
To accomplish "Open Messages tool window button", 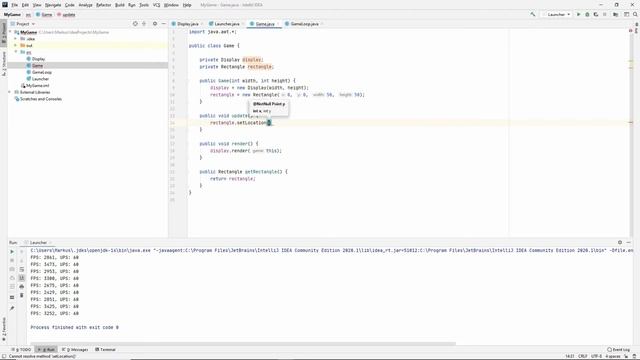I will (75, 349).
